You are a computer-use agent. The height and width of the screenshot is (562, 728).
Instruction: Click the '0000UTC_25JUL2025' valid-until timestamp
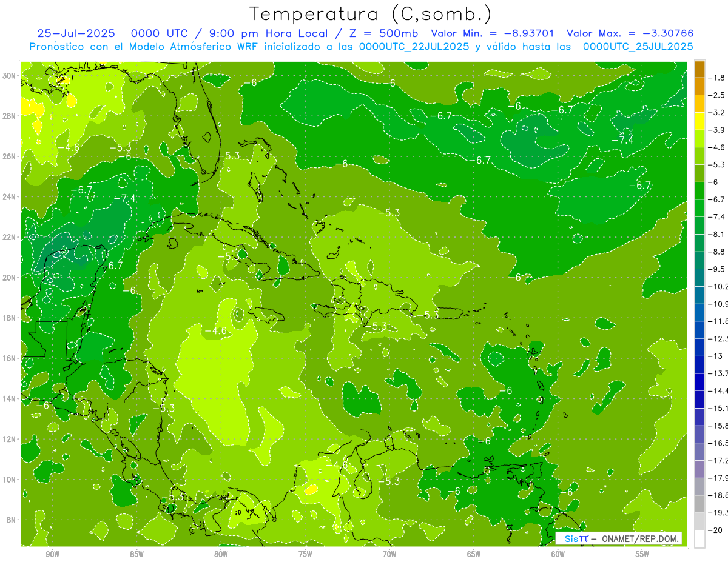pyautogui.click(x=638, y=47)
